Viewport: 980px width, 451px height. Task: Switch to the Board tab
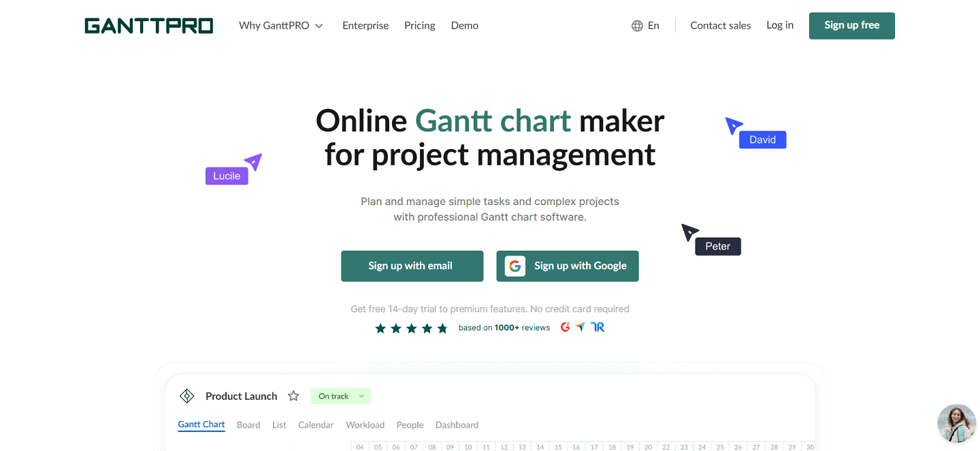[x=248, y=424]
